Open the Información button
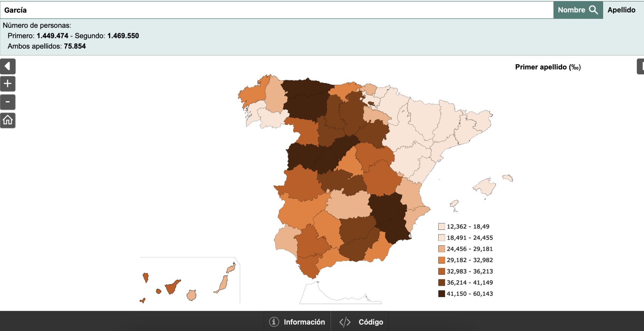The width and height of the screenshot is (644, 331). [297, 322]
